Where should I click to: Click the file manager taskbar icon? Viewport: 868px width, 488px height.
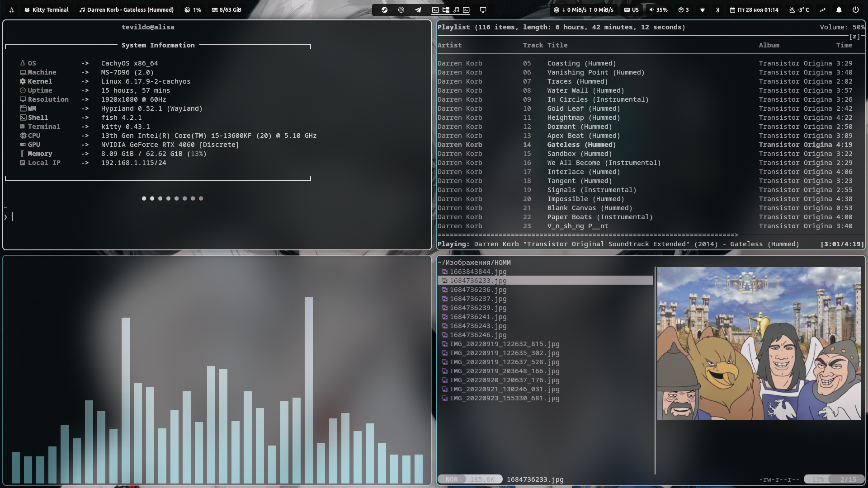446,9
